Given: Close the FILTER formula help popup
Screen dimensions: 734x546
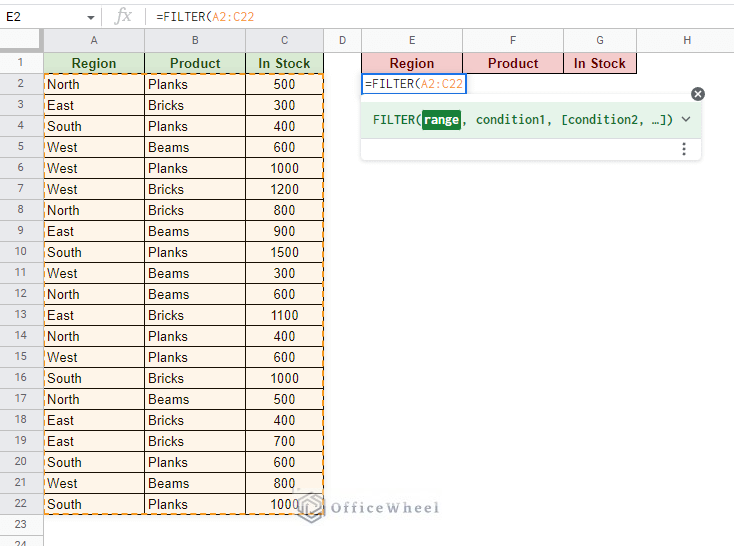Looking at the screenshot, I should coord(697,94).
